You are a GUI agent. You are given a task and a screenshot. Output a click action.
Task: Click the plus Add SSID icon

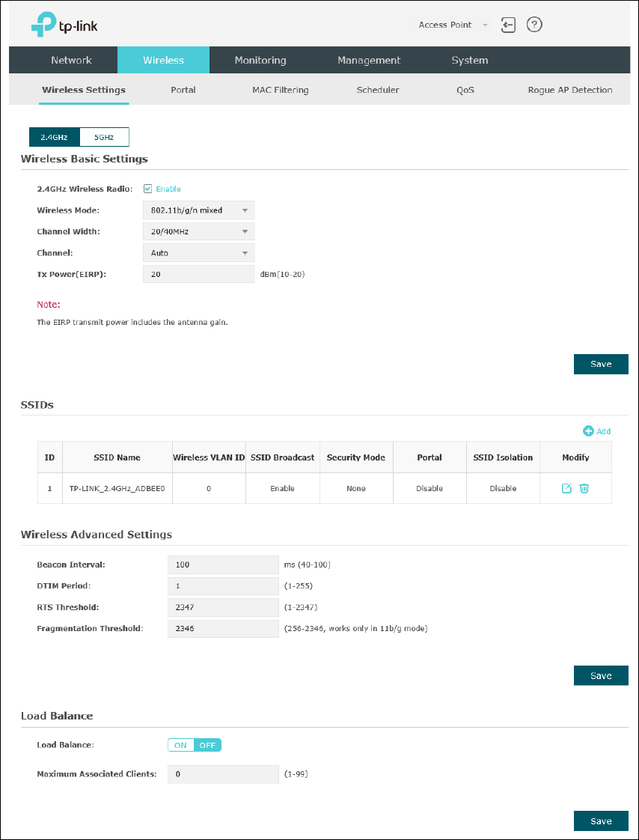pyautogui.click(x=589, y=430)
